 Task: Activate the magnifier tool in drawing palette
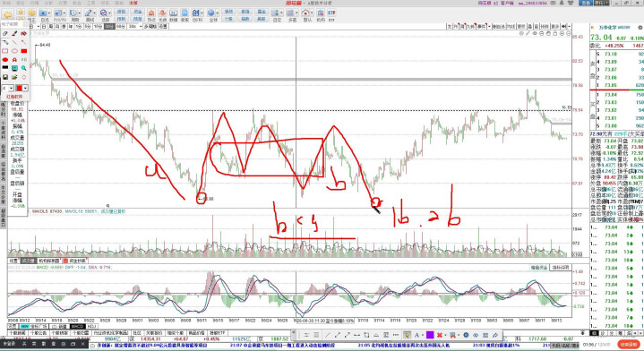point(24,68)
